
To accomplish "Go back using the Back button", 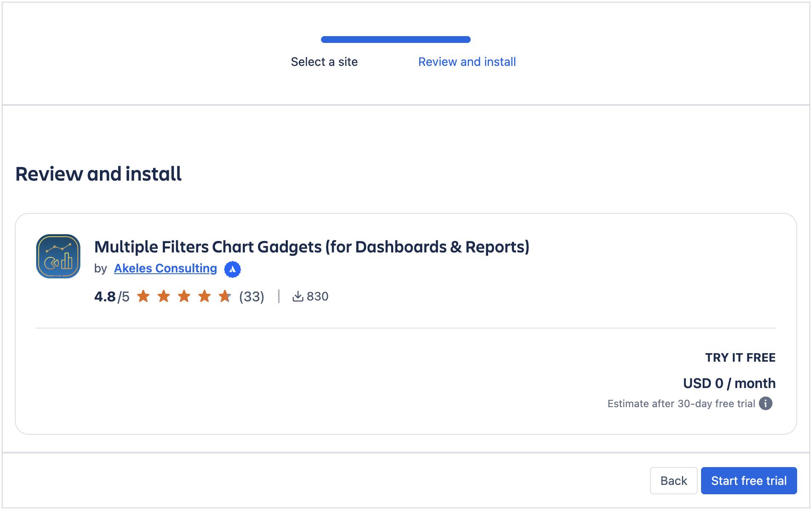I will [673, 481].
